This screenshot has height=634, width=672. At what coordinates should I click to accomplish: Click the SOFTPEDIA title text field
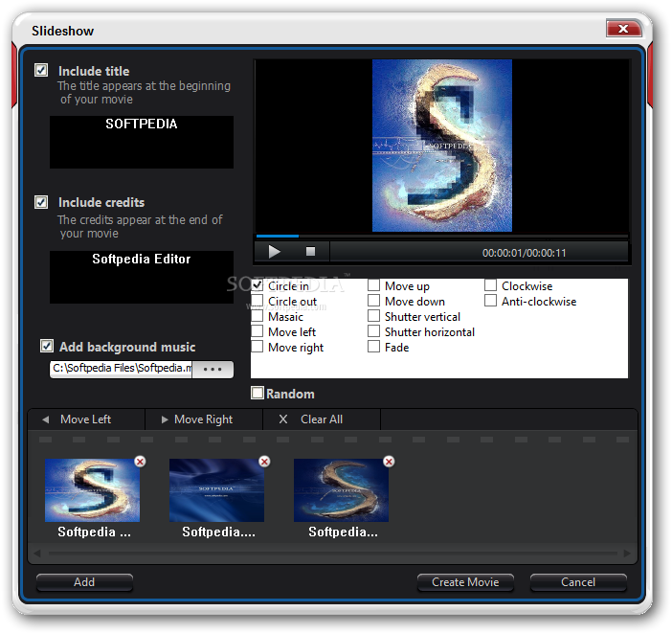tap(142, 142)
